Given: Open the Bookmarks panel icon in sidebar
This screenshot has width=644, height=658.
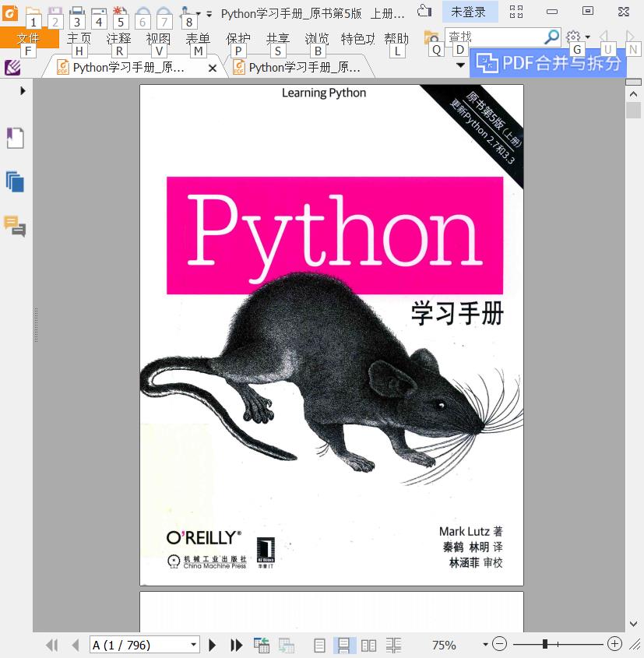Looking at the screenshot, I should pyautogui.click(x=15, y=138).
